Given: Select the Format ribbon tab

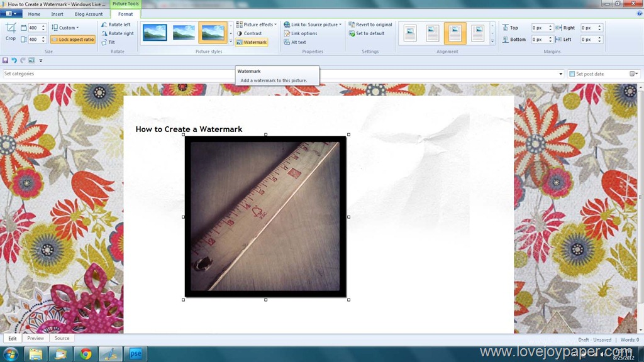Looking at the screenshot, I should click(x=125, y=14).
